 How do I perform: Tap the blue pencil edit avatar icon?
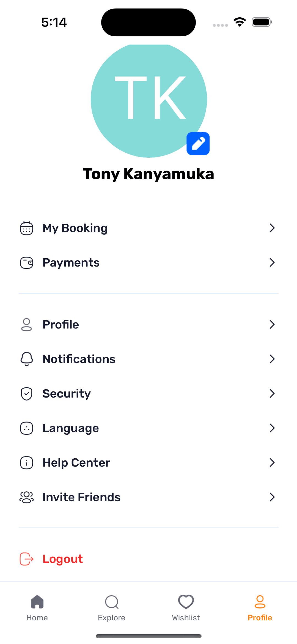[198, 144]
